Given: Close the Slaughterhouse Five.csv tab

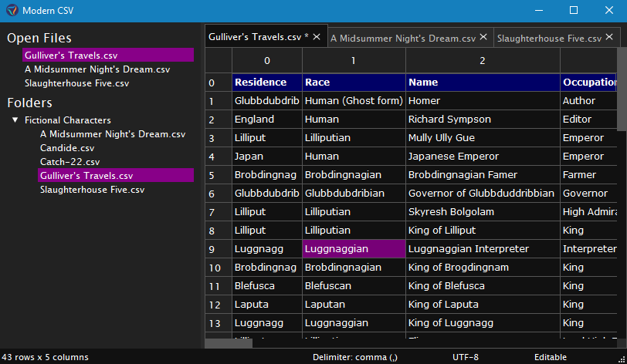Looking at the screenshot, I should 609,37.
